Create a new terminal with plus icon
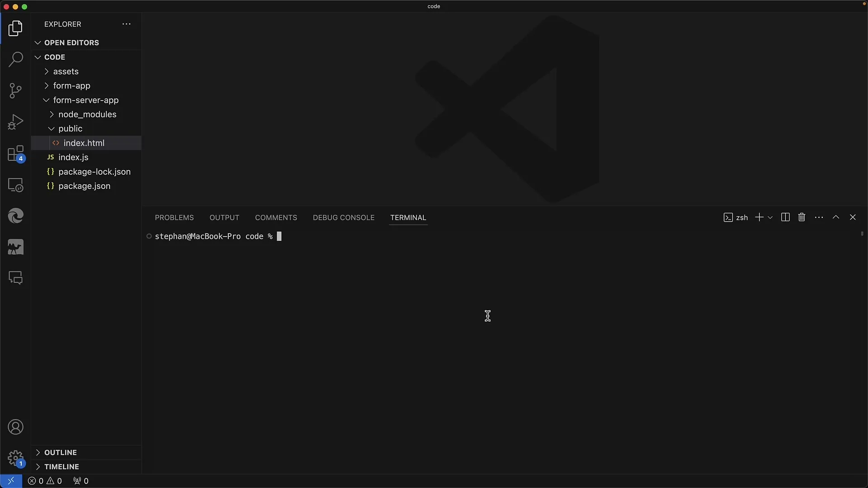 tap(759, 217)
